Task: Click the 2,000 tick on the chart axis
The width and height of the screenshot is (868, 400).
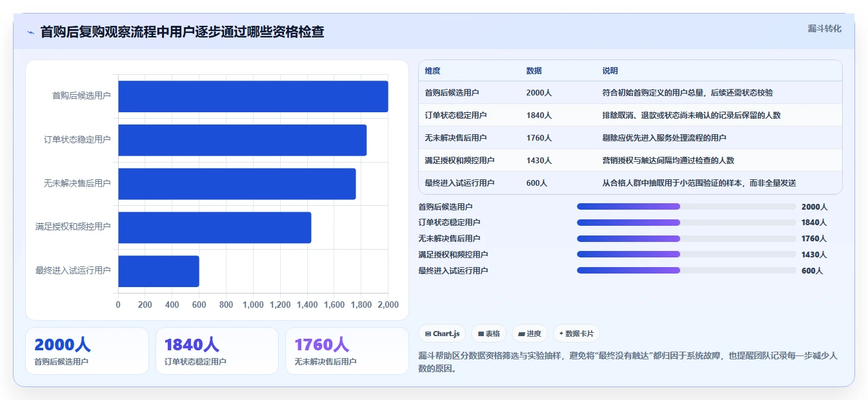Action: click(x=388, y=305)
